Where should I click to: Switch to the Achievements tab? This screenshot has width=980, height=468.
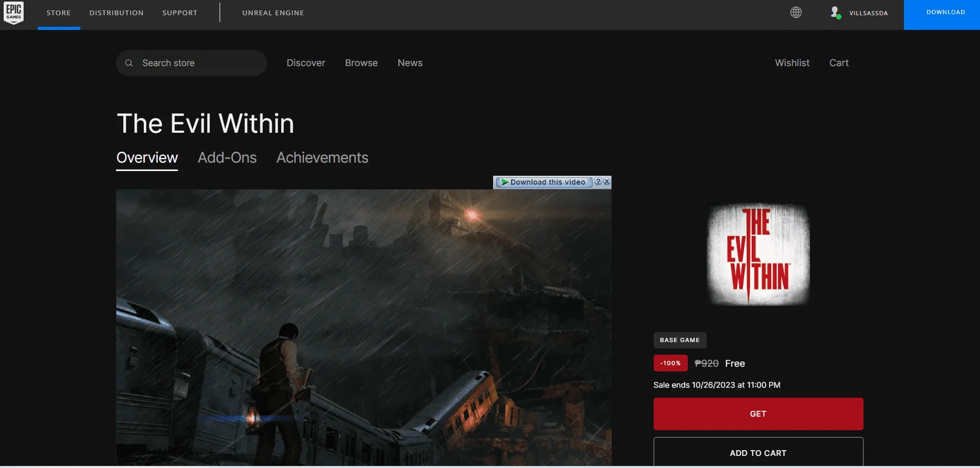(322, 158)
